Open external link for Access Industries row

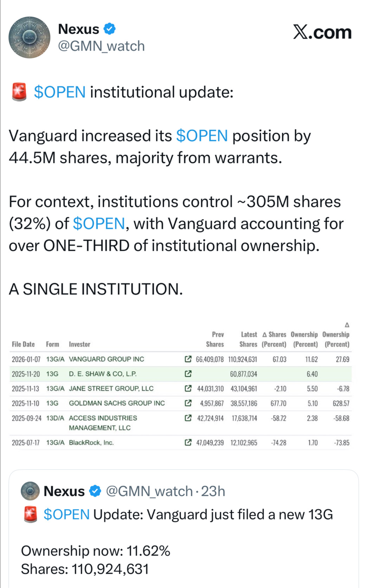coord(188,418)
